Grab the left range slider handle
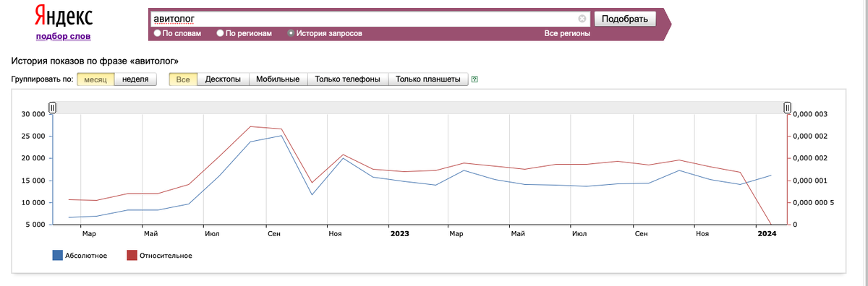This screenshot has width=868, height=286. (52, 108)
